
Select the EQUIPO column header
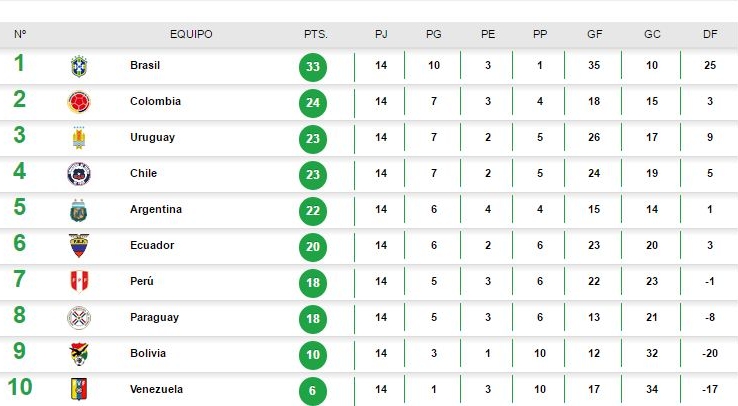click(191, 34)
